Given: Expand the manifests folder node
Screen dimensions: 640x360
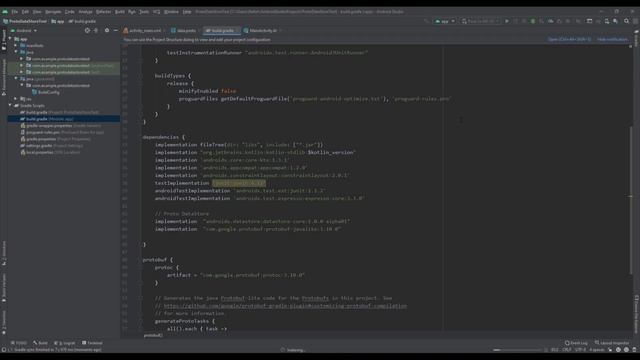Looking at the screenshot, I should point(16,45).
